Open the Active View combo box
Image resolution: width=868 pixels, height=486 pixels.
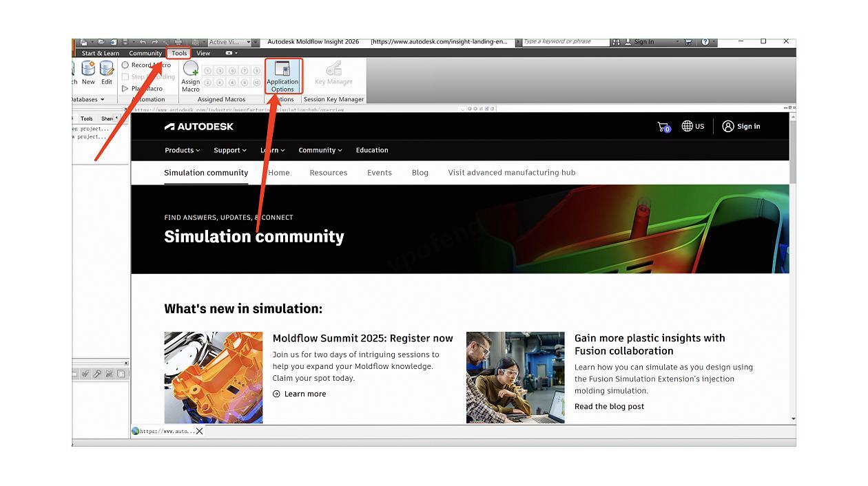(231, 42)
